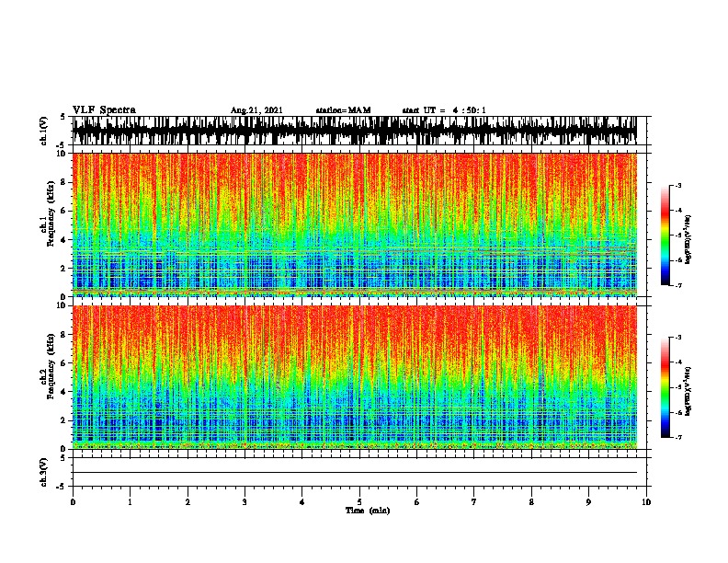The height and width of the screenshot is (563, 728).
Task: Click the "10" tick on ch.2 frequency axis
Action: coord(62,305)
